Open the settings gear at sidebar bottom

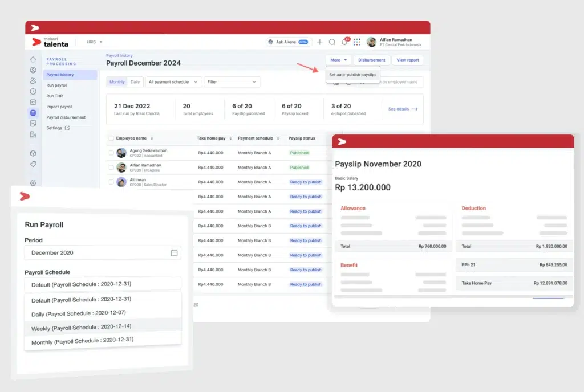(32, 182)
